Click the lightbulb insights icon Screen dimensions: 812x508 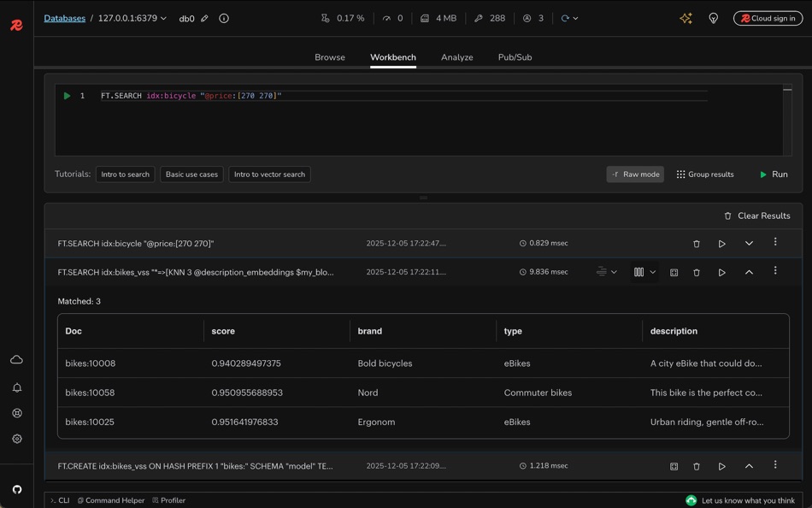[714, 18]
